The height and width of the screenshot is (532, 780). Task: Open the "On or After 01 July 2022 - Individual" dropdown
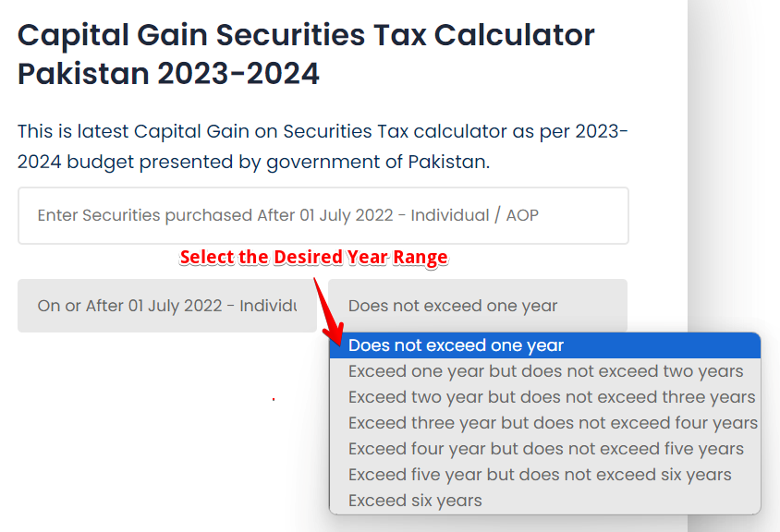click(x=166, y=305)
